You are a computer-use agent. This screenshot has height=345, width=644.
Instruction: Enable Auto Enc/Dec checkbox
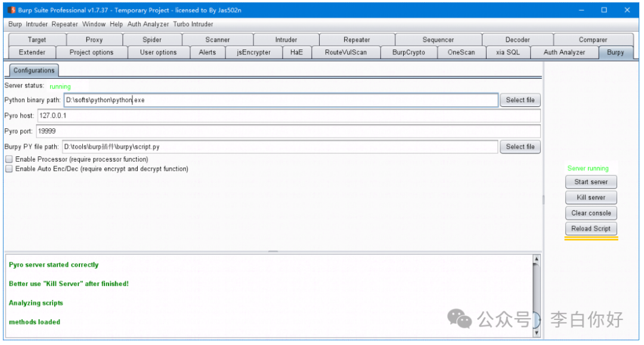click(9, 169)
